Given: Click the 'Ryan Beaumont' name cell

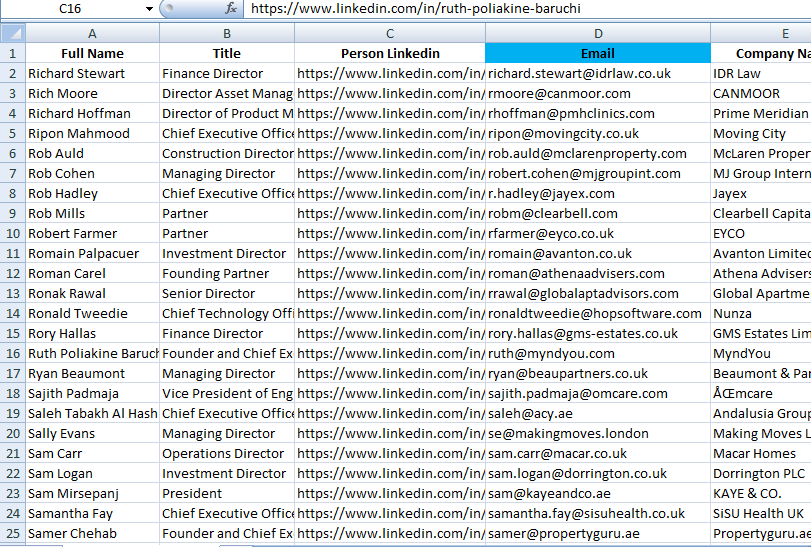Looking at the screenshot, I should pyautogui.click(x=93, y=374).
